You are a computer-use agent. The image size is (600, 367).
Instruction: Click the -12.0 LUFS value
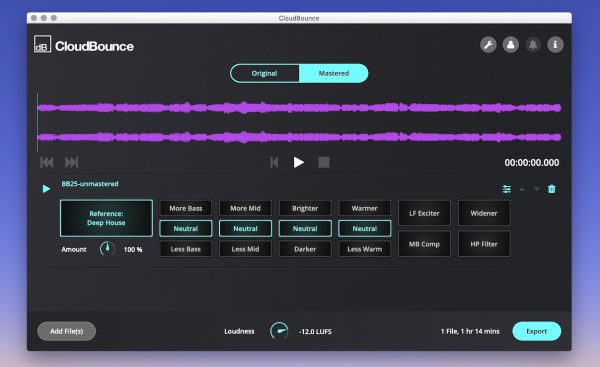315,331
